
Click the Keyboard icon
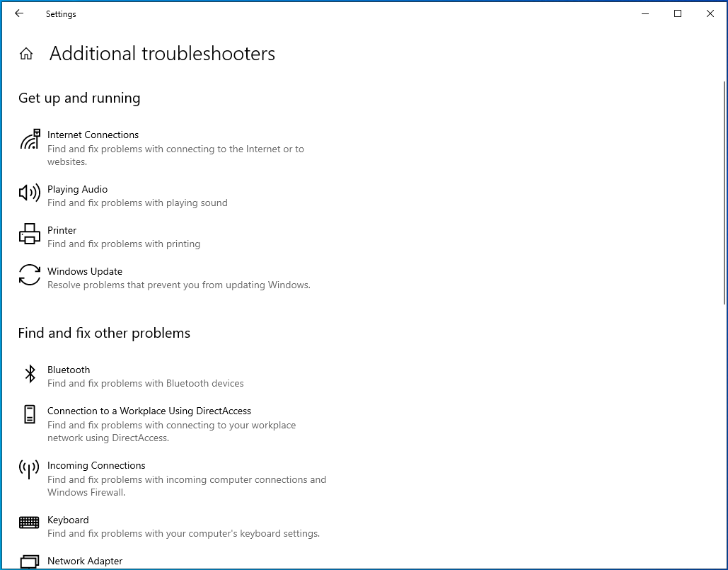pyautogui.click(x=30, y=523)
